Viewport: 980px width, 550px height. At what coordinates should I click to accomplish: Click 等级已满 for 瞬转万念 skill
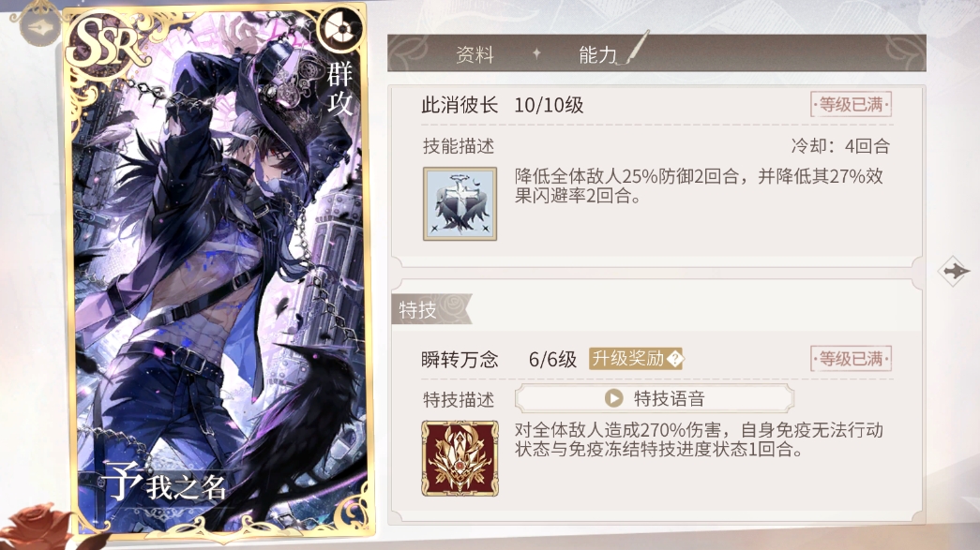[x=851, y=359]
